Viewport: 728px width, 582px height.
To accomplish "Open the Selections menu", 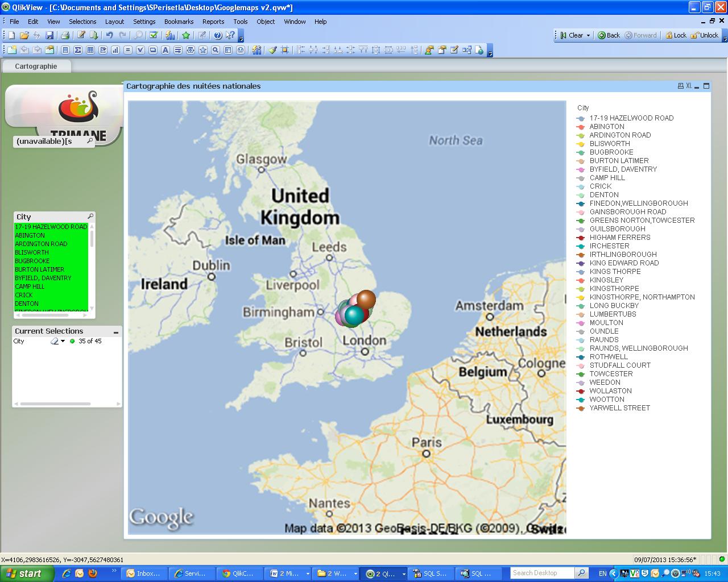I will (82, 22).
